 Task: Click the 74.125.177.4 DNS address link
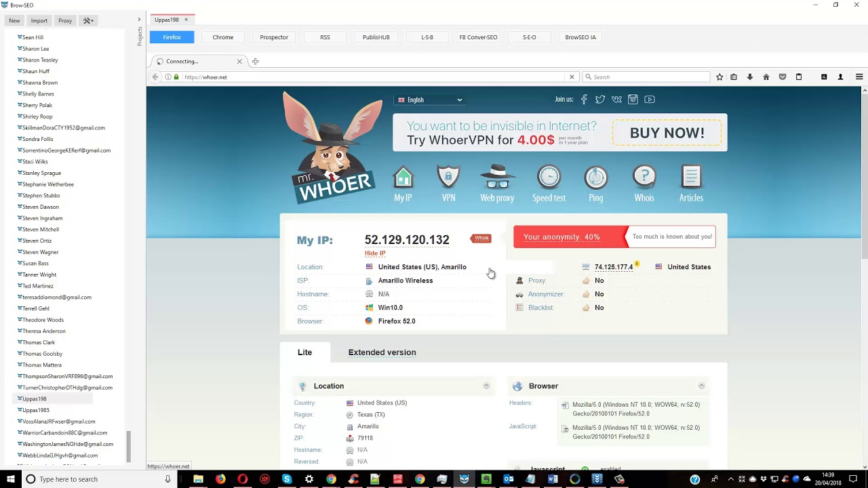(x=614, y=267)
